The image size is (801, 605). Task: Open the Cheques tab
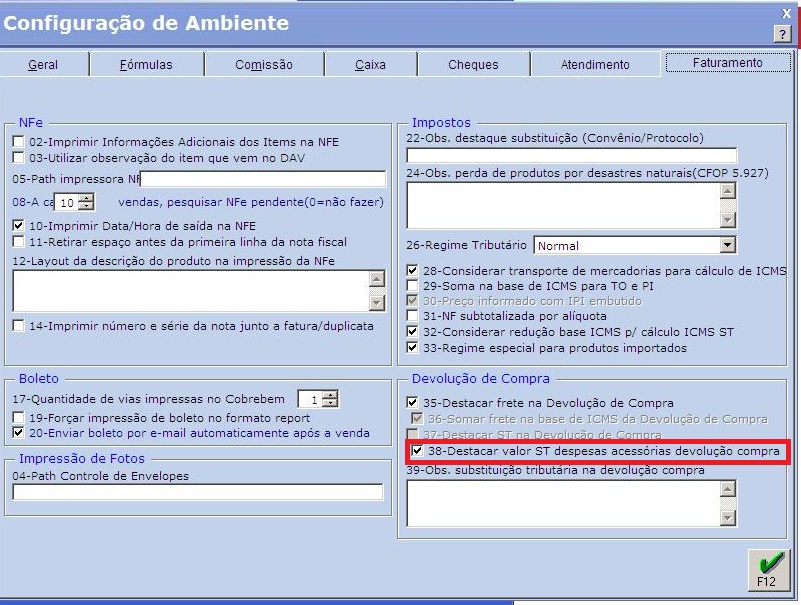point(472,63)
